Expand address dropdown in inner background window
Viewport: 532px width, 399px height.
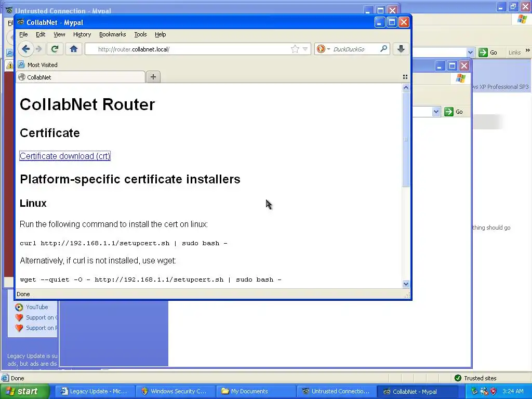[436, 112]
